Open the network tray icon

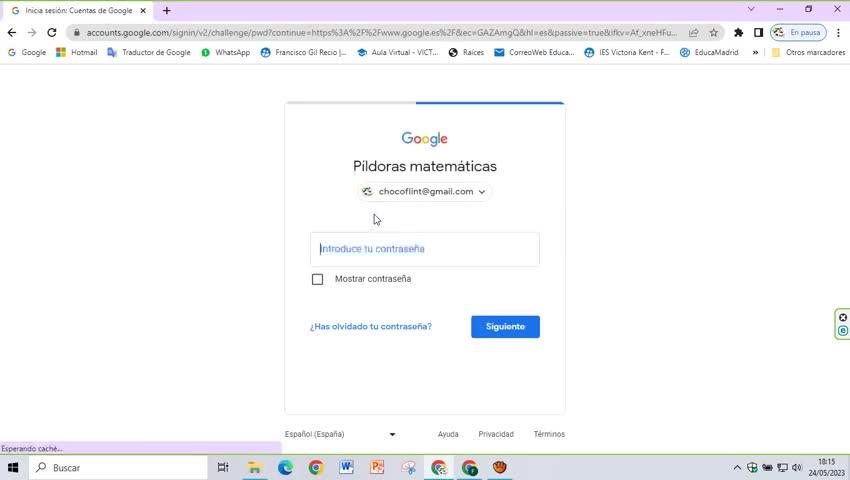pyautogui.click(x=782, y=468)
